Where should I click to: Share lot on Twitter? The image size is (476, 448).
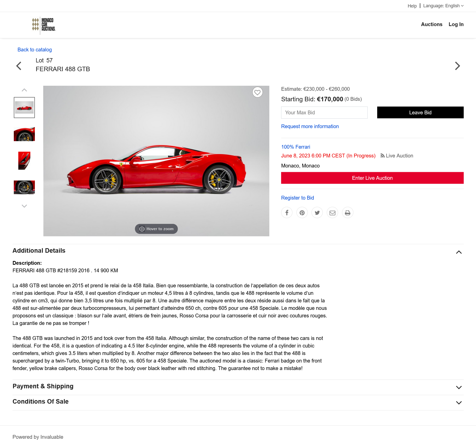[x=317, y=213]
